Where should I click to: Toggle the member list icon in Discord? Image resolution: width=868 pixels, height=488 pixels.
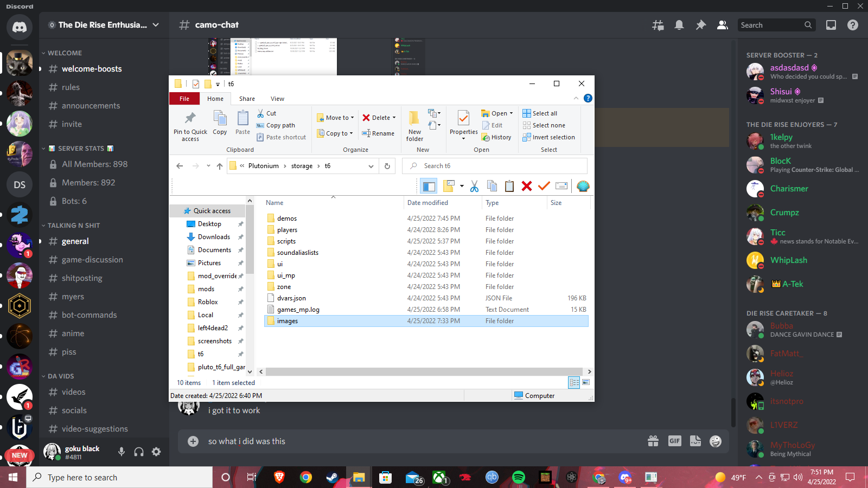coord(723,25)
